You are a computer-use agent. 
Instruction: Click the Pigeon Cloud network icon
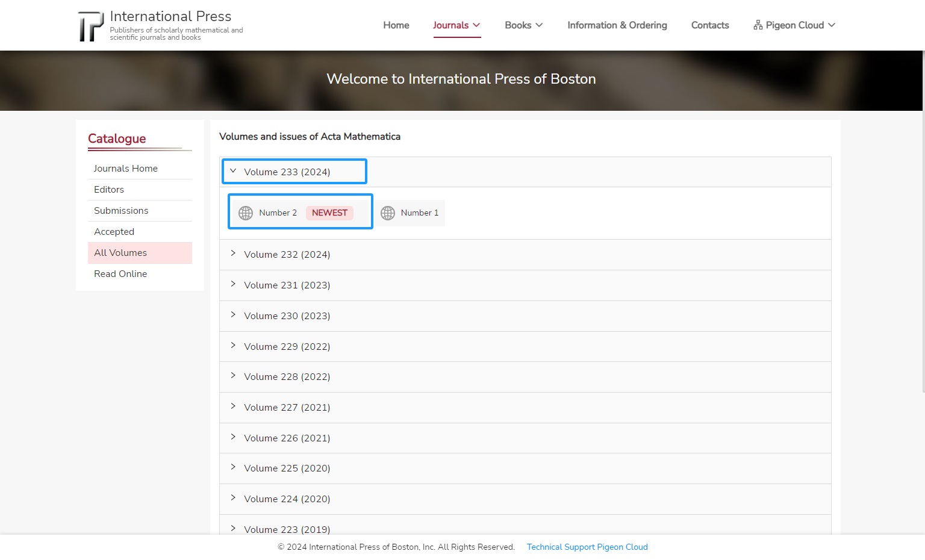coord(758,25)
